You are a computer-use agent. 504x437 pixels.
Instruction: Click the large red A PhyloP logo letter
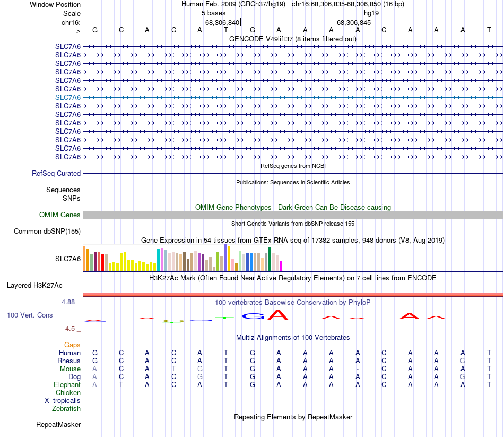[x=278, y=314]
